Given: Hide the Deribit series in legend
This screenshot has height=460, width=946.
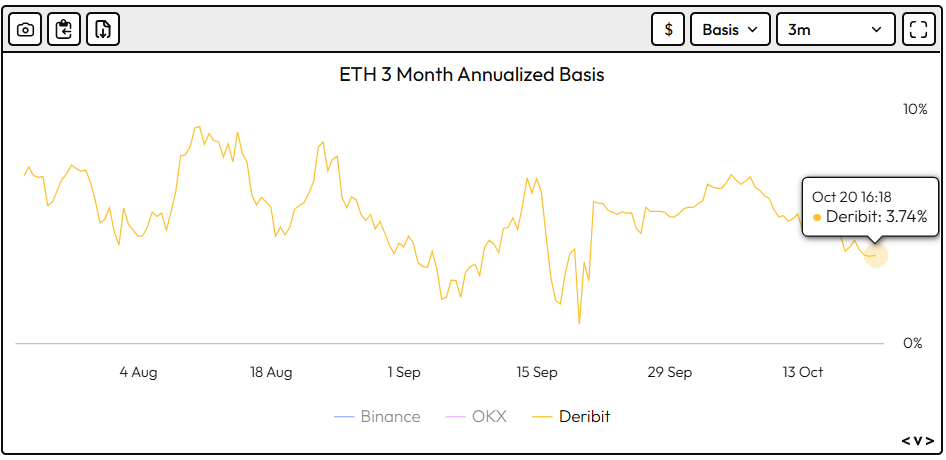Looking at the screenshot, I should (584, 416).
